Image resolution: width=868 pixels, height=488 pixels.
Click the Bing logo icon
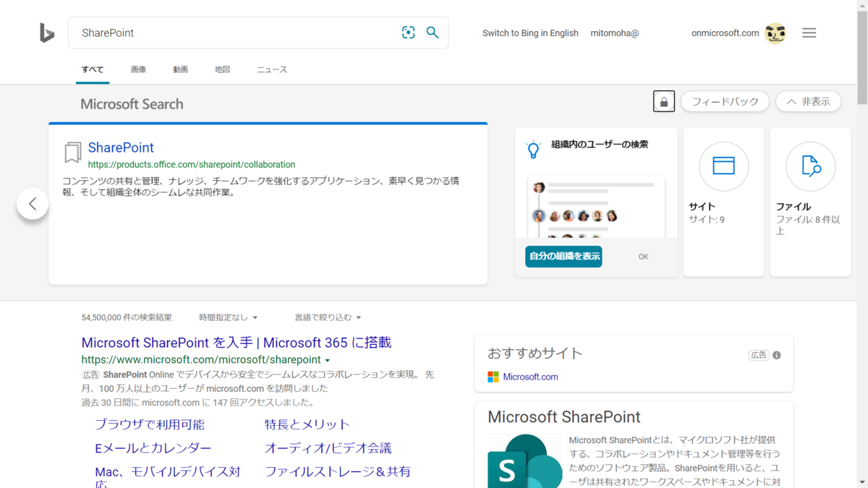(x=47, y=33)
